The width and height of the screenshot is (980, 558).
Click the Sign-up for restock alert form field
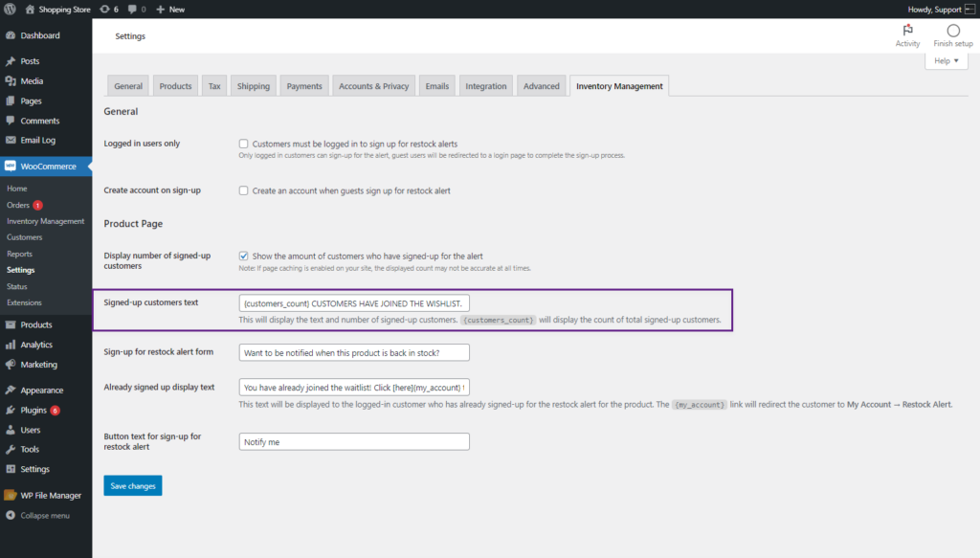[354, 352]
